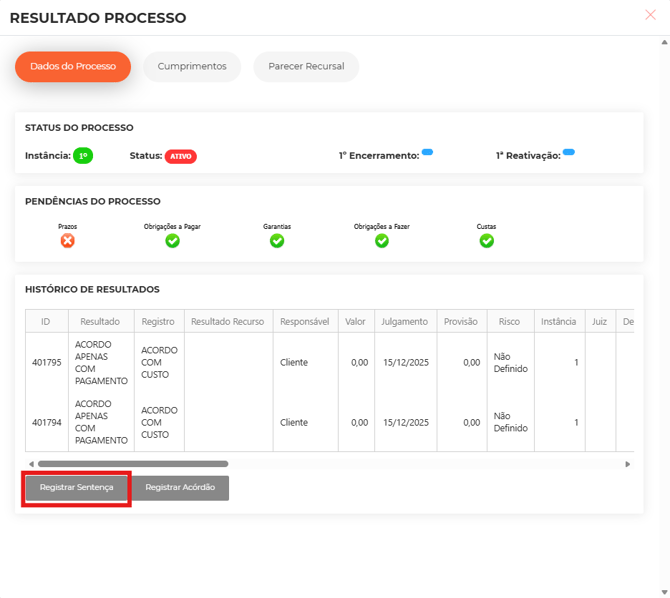Sort by the Resultado Recurso column header
This screenshot has width=670, height=598.
pyautogui.click(x=227, y=322)
